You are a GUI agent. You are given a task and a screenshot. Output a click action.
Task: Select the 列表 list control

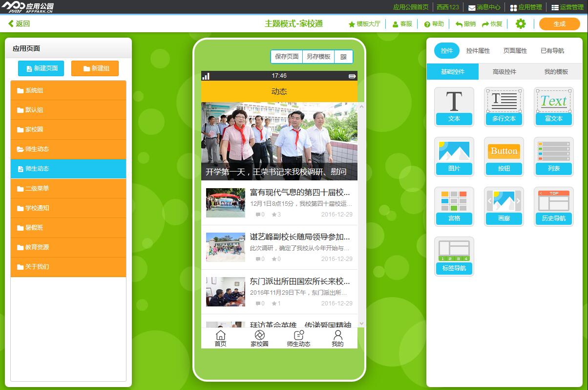[x=553, y=156]
